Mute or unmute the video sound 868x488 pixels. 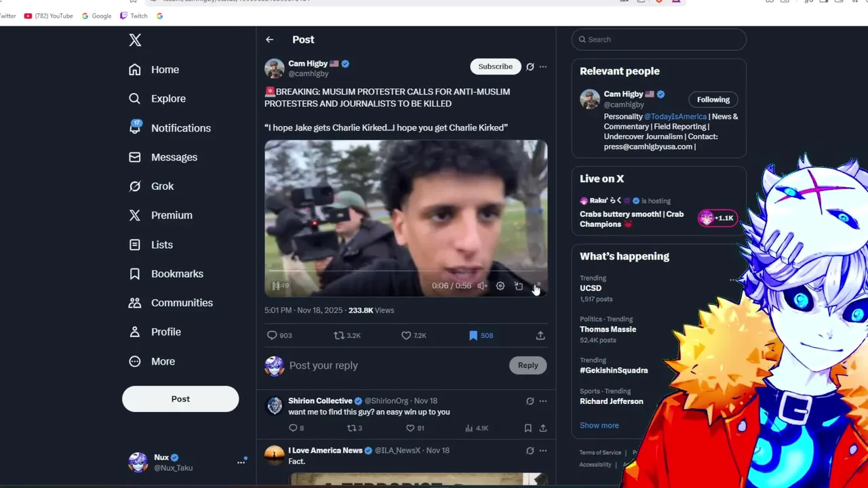click(482, 286)
